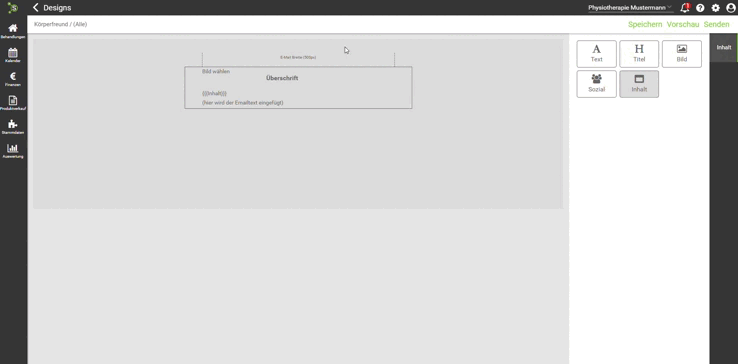Open Produktverkauf sidebar icon
The width and height of the screenshot is (738, 364).
13,100
